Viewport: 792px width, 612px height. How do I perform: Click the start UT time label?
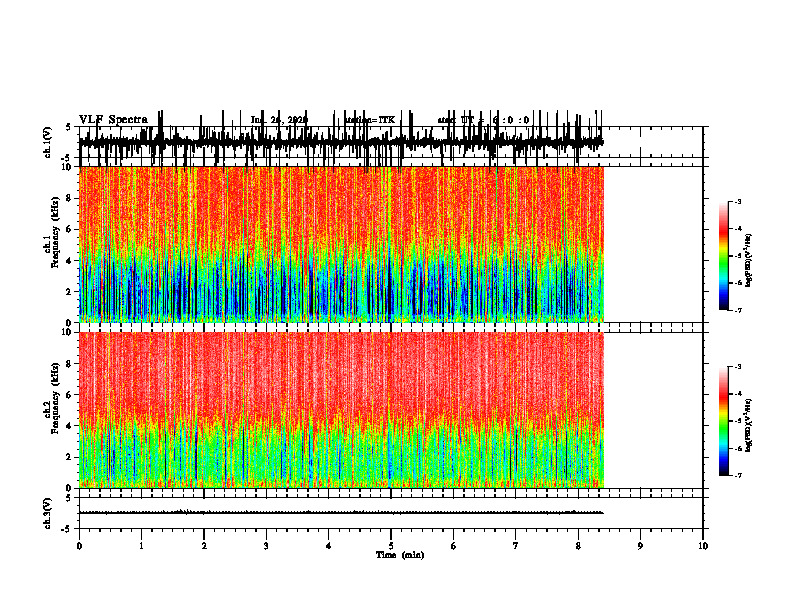pyautogui.click(x=483, y=120)
